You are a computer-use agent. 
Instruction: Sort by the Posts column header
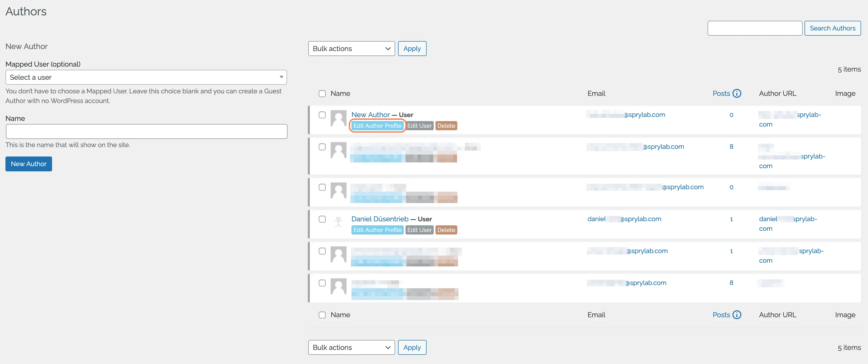tap(721, 94)
